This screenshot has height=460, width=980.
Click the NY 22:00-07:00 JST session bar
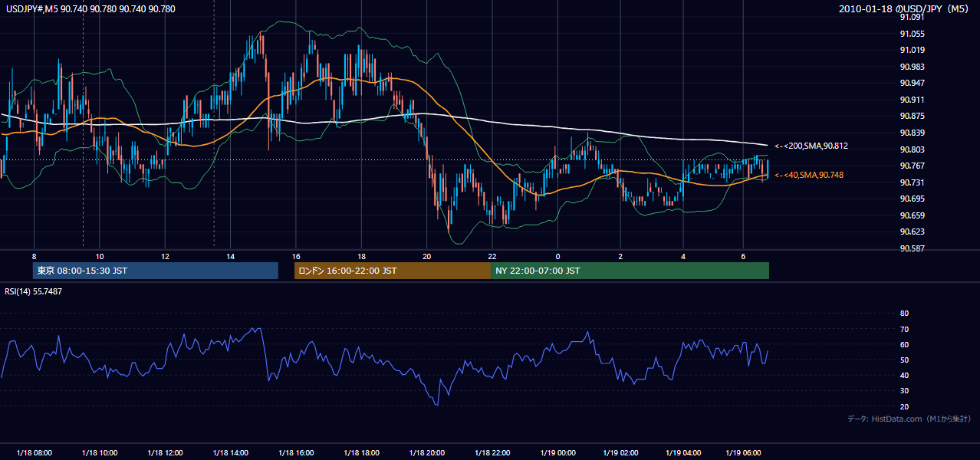[x=630, y=271]
